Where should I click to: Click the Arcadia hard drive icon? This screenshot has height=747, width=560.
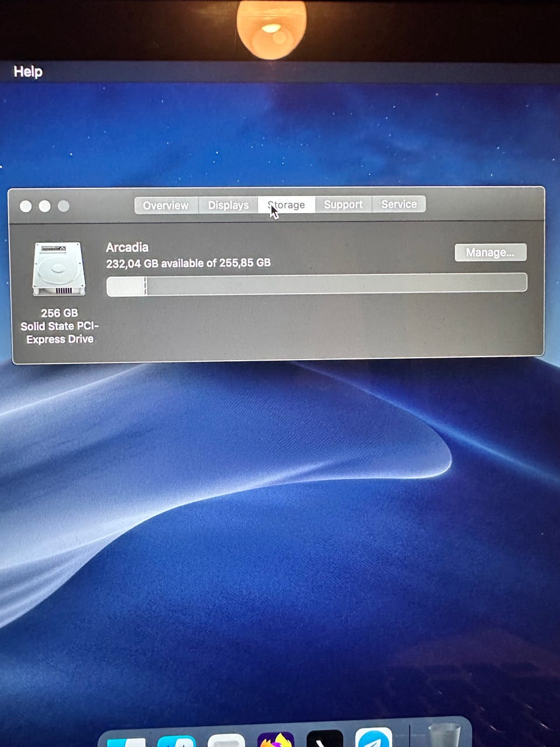pyautogui.click(x=58, y=269)
